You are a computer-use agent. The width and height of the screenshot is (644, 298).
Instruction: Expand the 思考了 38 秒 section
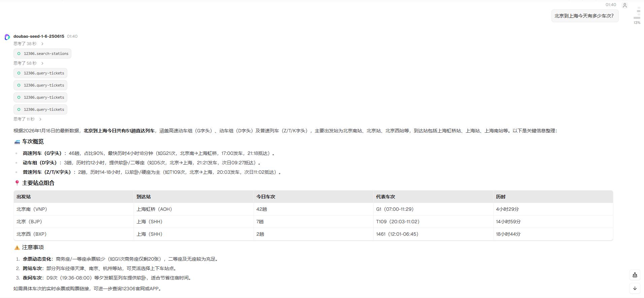coord(29,44)
